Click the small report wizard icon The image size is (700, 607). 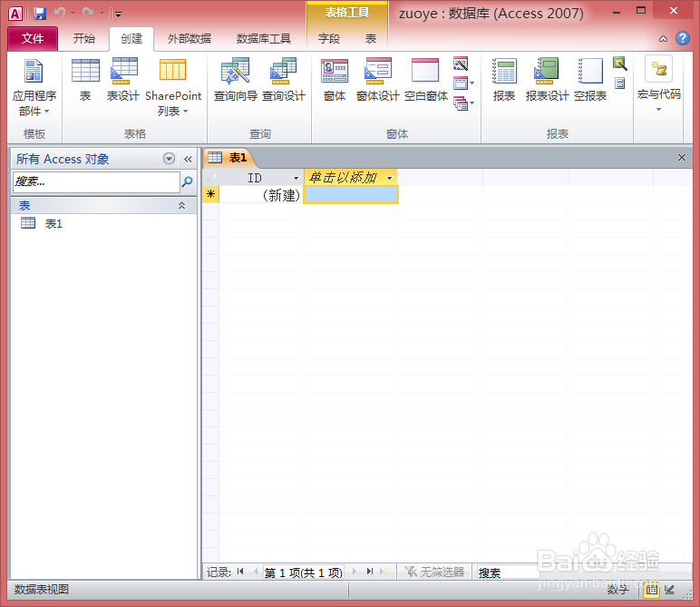619,64
